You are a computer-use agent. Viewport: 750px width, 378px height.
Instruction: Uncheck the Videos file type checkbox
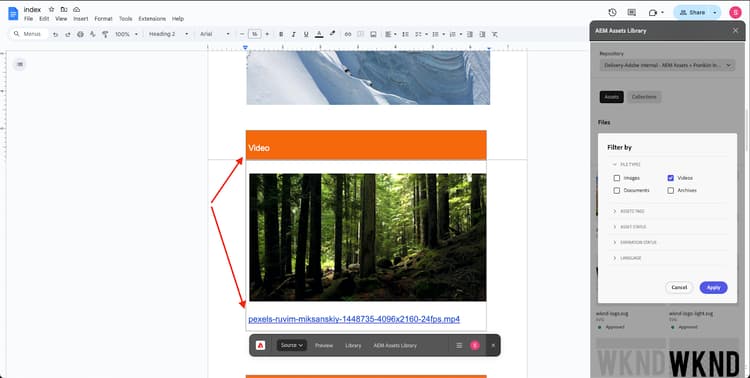point(671,178)
